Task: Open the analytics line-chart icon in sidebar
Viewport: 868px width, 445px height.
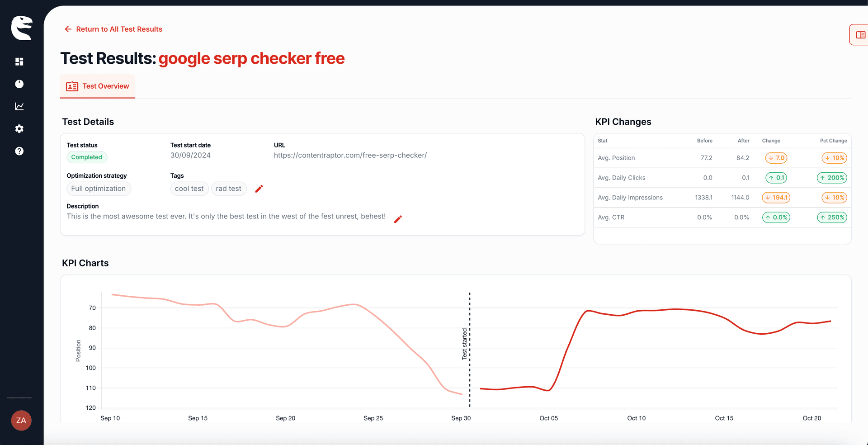Action: (19, 106)
